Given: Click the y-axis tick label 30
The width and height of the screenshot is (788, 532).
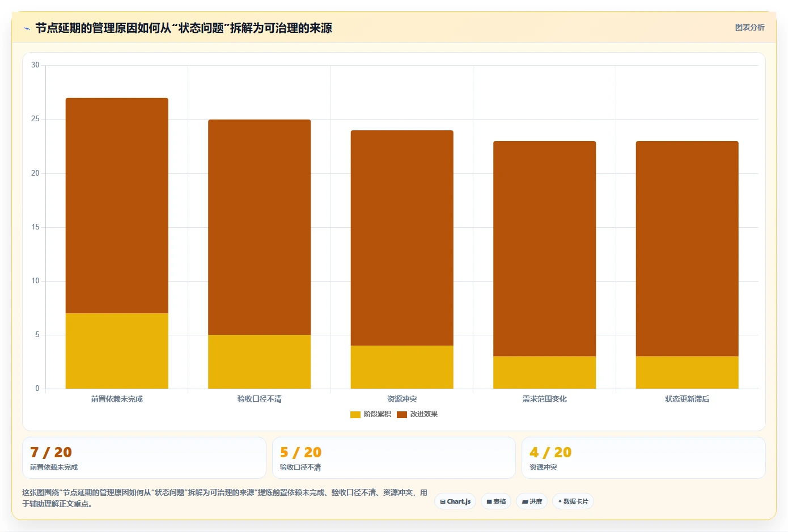Looking at the screenshot, I should click(35, 65).
